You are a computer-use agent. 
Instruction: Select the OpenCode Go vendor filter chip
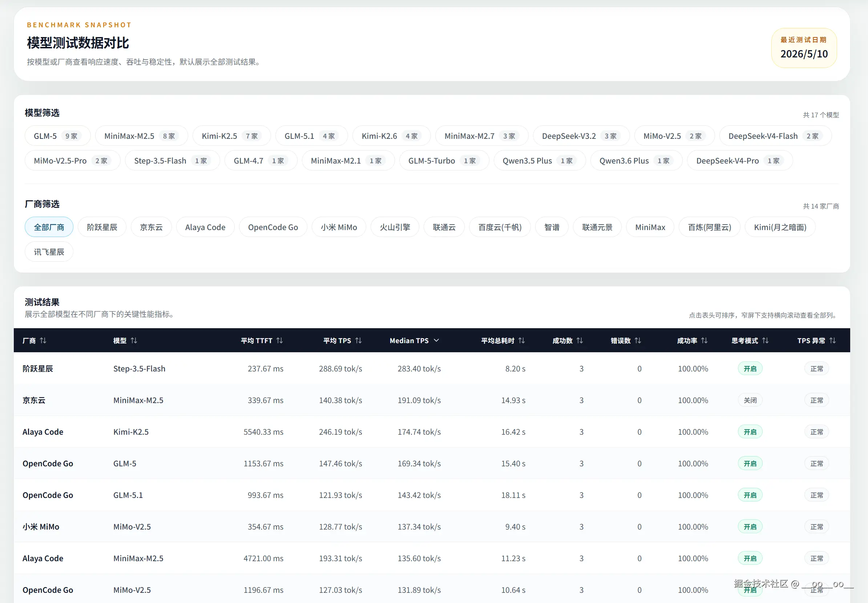(273, 227)
